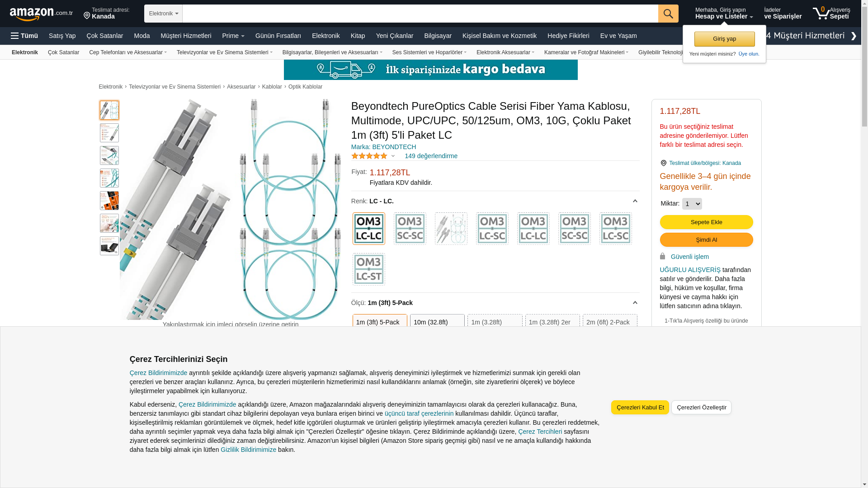868x488 pixels.
Task: Click the Amazon.com.tr logo
Action: point(41,14)
